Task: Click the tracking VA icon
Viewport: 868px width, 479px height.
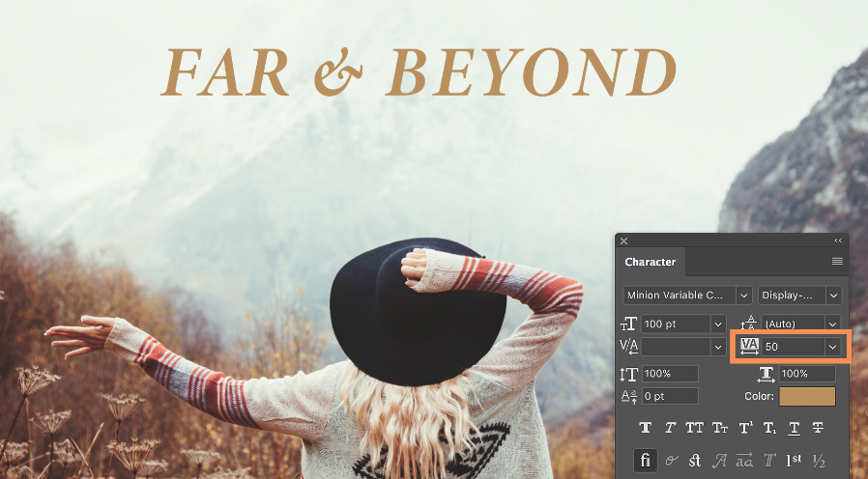Action: coord(749,347)
